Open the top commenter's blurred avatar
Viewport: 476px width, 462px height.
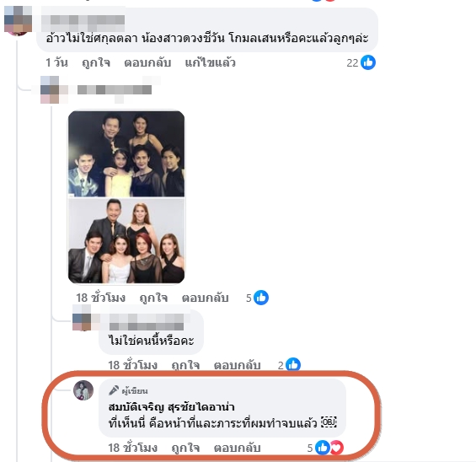[18, 19]
